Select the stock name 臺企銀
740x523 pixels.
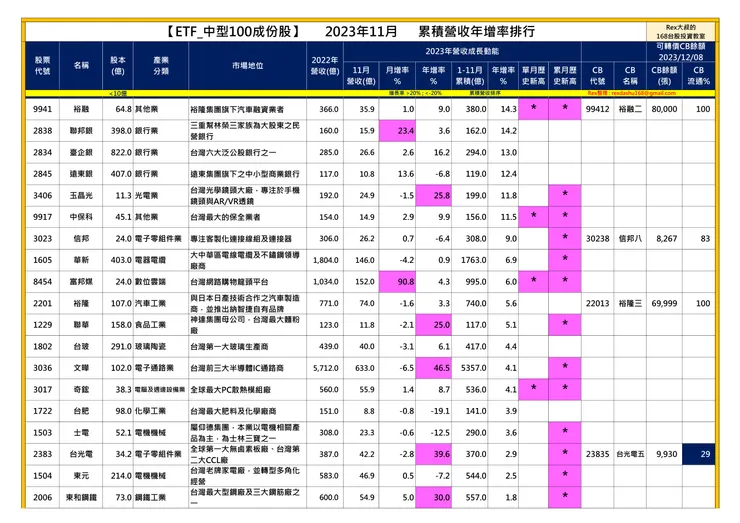(x=81, y=152)
